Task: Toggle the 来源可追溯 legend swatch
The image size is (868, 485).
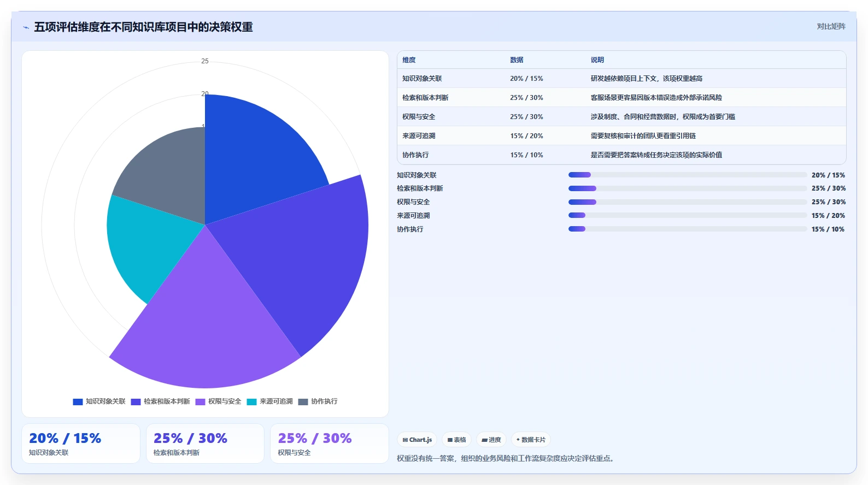Action: click(251, 402)
